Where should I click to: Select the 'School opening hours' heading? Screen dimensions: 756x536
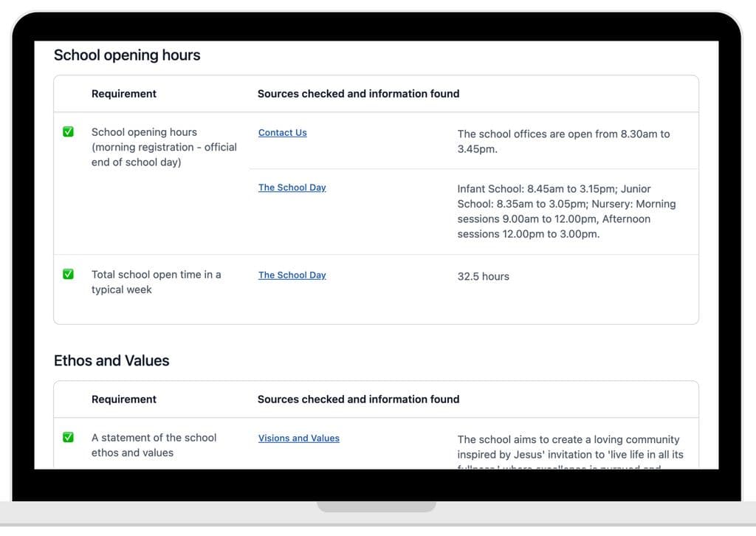click(127, 55)
